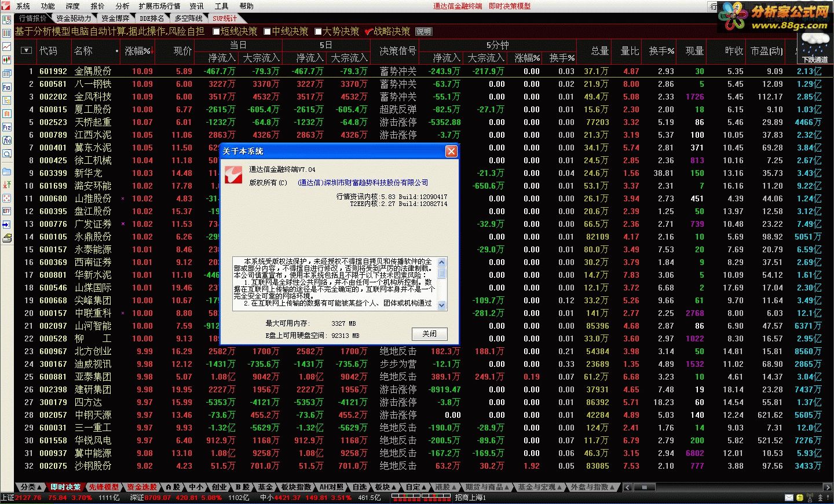Click the red dotted-square icon in left sidebar
834x504 pixels.
click(7, 198)
